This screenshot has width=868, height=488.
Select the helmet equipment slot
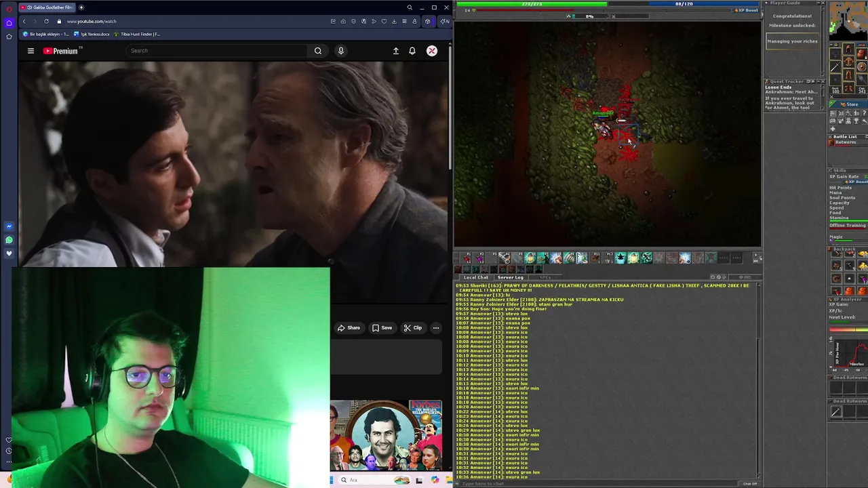point(848,49)
